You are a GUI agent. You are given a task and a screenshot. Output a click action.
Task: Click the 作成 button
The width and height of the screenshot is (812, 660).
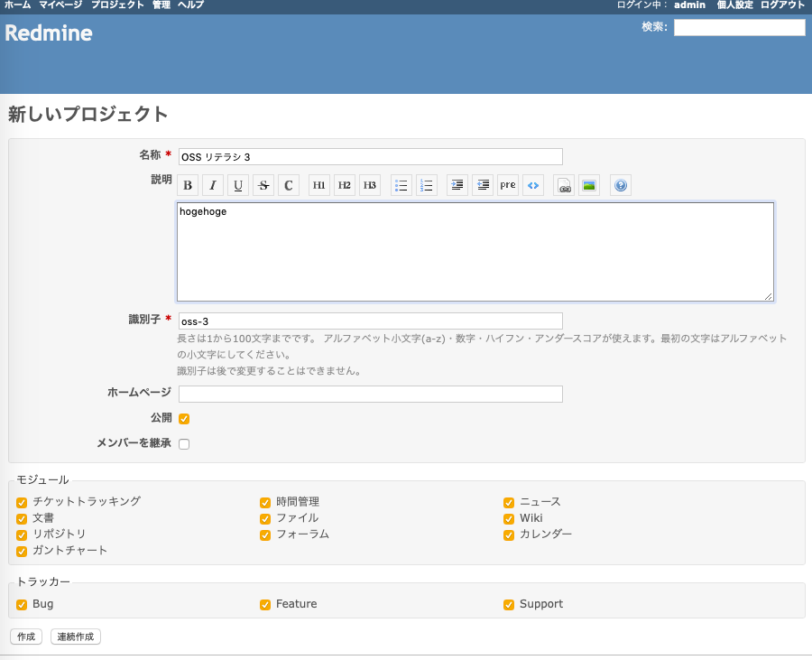coord(26,637)
